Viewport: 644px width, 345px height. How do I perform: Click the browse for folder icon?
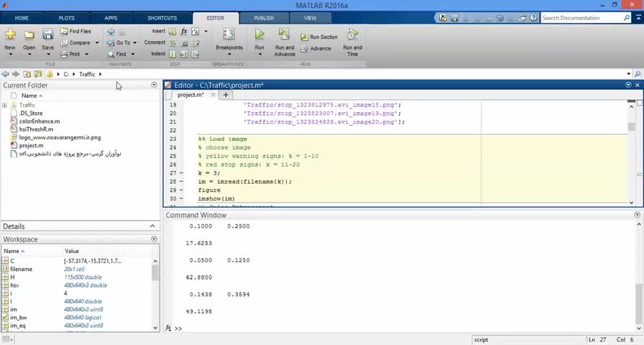click(x=38, y=74)
